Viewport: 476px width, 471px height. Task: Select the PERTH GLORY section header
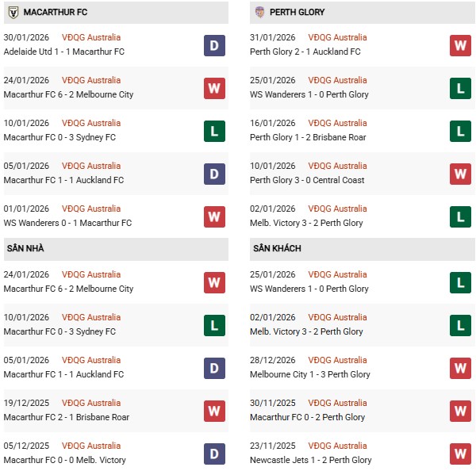tap(297, 13)
